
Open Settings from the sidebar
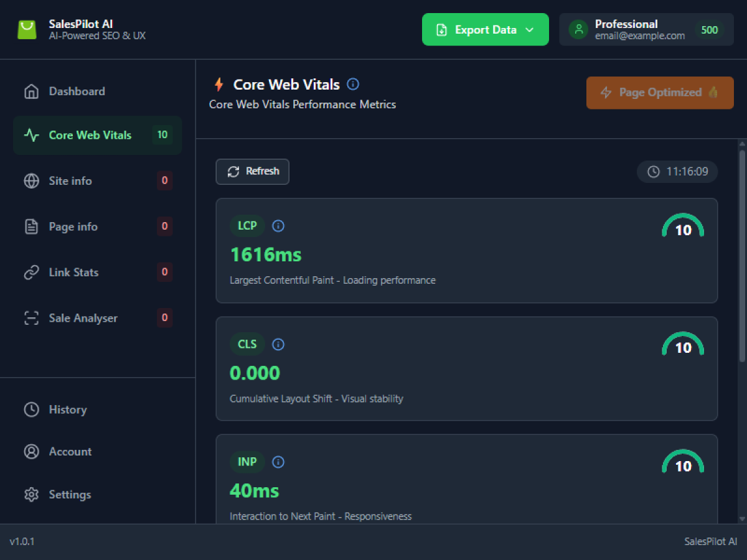pos(70,495)
